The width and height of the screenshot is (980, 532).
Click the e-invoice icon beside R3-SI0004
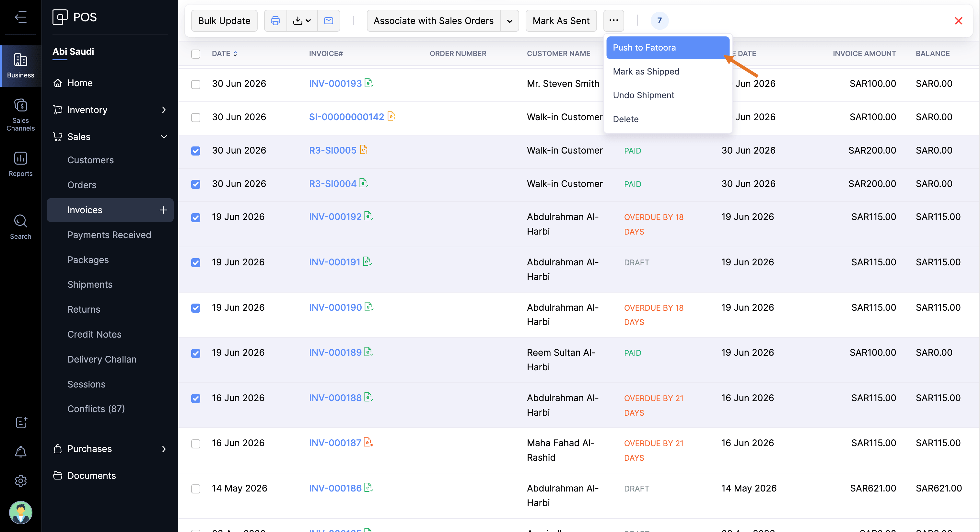click(364, 183)
